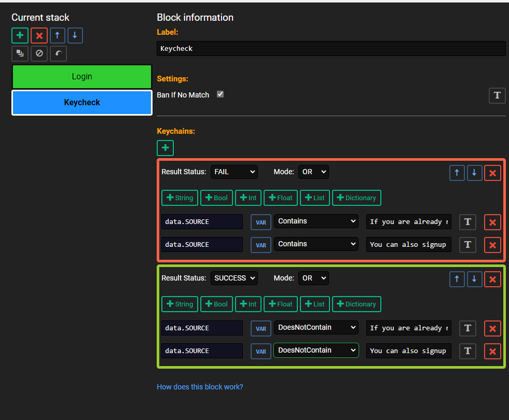Add String key to FAIL keychain
509x420 pixels.
tap(180, 198)
